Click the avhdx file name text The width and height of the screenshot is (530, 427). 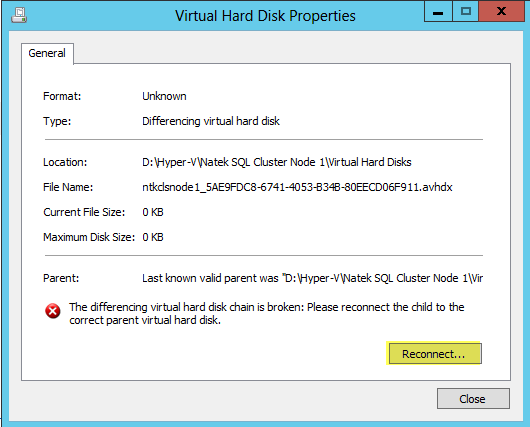click(x=297, y=187)
